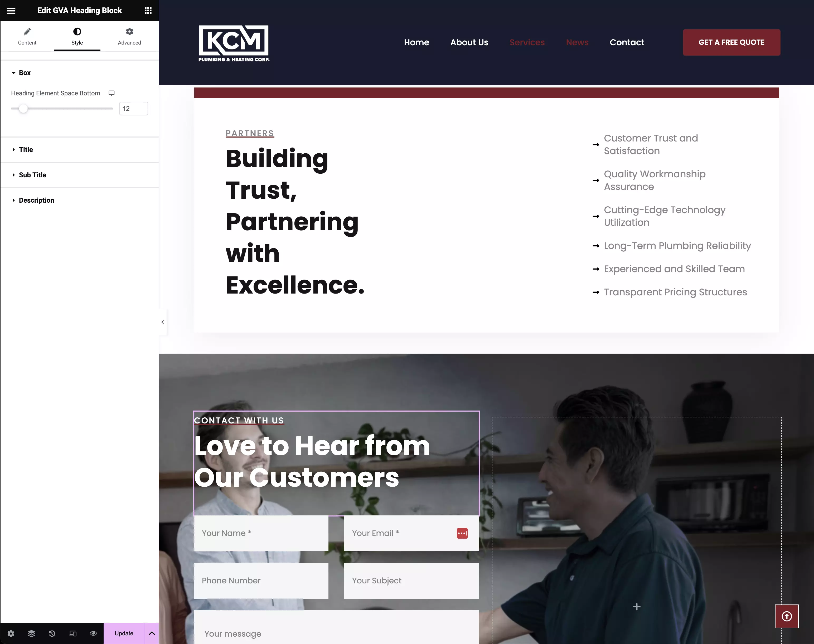The height and width of the screenshot is (644, 814).
Task: Click arrow icon beside Cutting-Edge Technology Utilization
Action: click(x=596, y=216)
